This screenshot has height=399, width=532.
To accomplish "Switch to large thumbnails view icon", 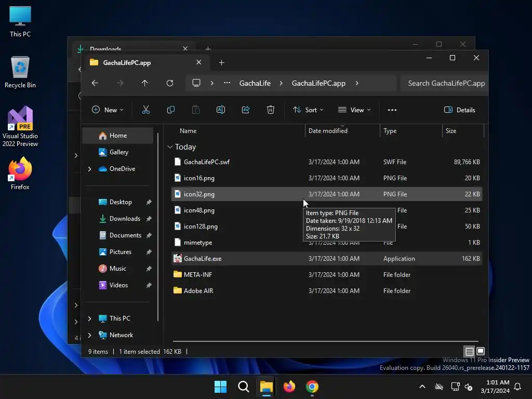I will pyautogui.click(x=481, y=351).
